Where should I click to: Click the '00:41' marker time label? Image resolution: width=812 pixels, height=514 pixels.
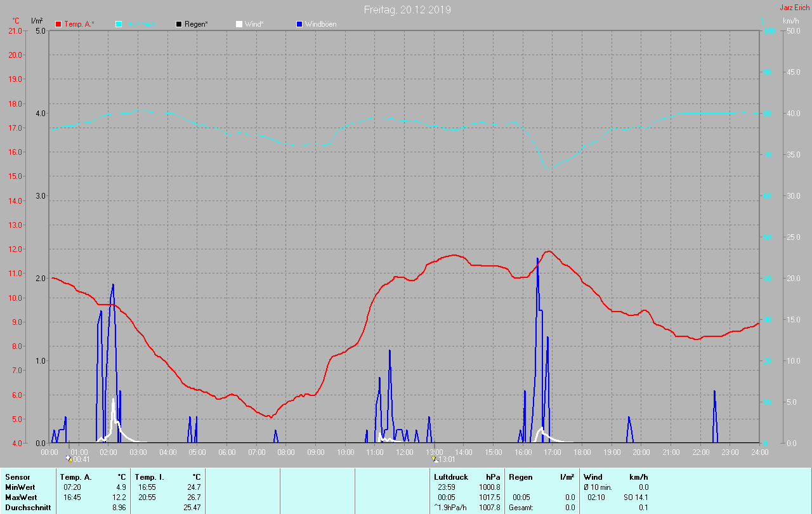click(x=81, y=459)
